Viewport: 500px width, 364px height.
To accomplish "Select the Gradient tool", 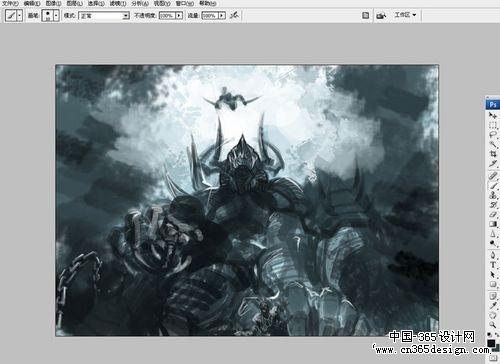I will pos(493,224).
